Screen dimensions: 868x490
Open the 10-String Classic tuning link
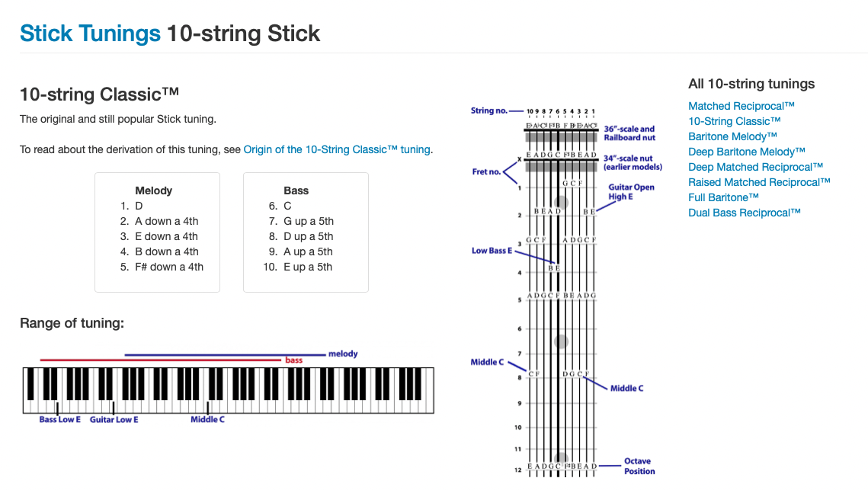[734, 121]
